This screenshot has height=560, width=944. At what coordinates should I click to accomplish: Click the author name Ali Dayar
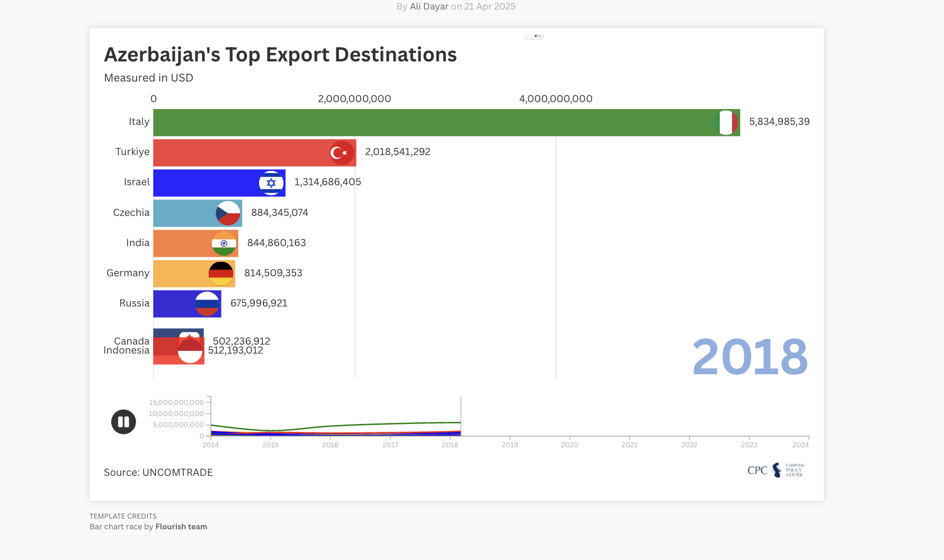429,6
